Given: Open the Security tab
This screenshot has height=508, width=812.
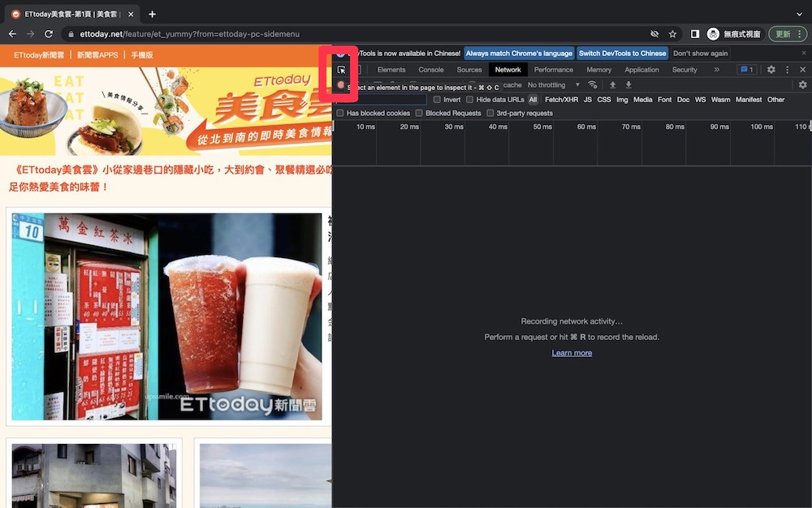Looking at the screenshot, I should point(684,69).
